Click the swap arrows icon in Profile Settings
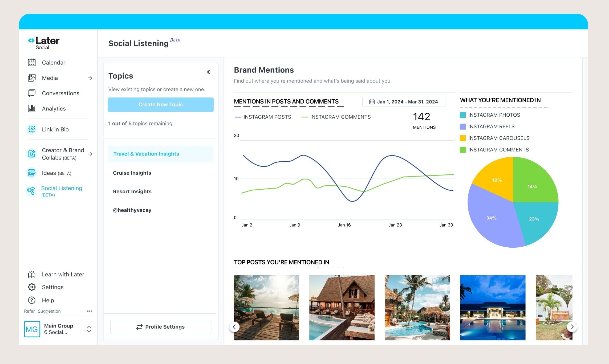This screenshot has width=609, height=364. (x=139, y=327)
